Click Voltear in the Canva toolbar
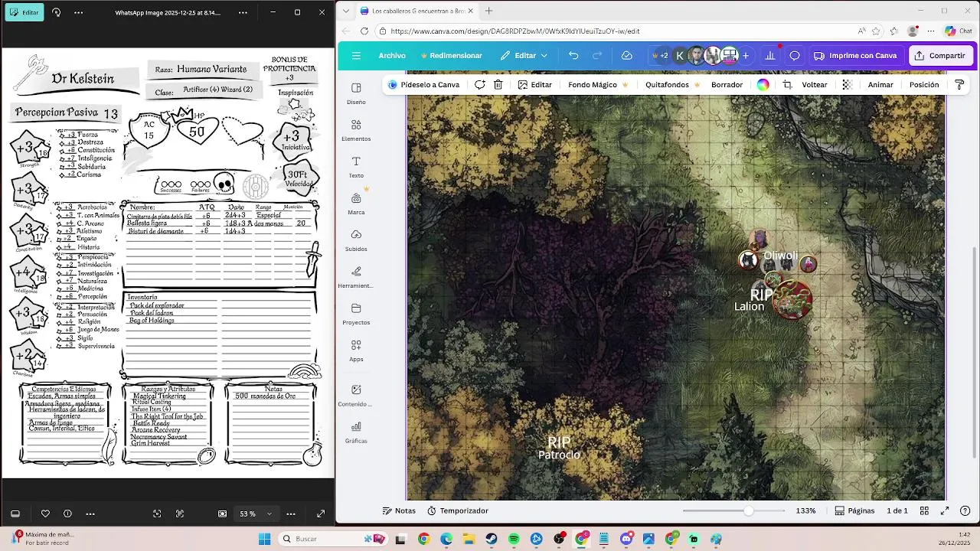980x551 pixels. [815, 85]
